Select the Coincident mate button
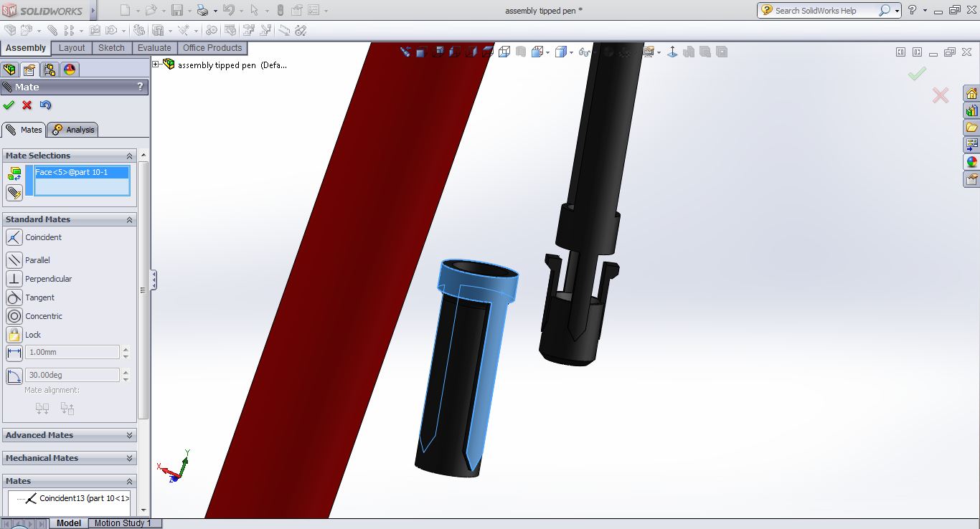 [14, 237]
